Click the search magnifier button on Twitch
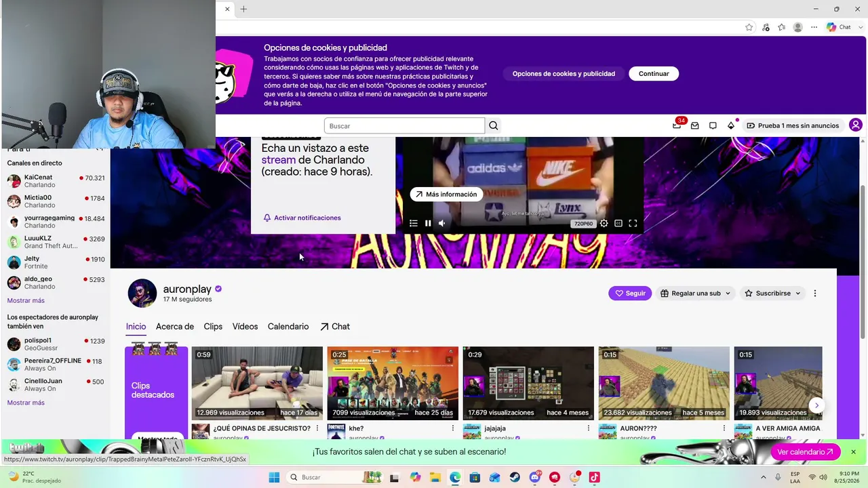Image resolution: width=868 pixels, height=488 pixels. 494,125
